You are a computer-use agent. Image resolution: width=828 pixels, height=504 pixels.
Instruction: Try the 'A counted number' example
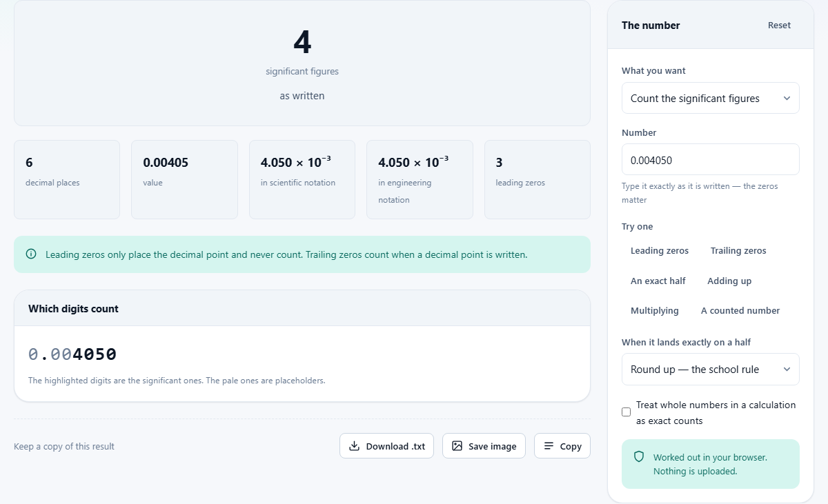coord(740,310)
